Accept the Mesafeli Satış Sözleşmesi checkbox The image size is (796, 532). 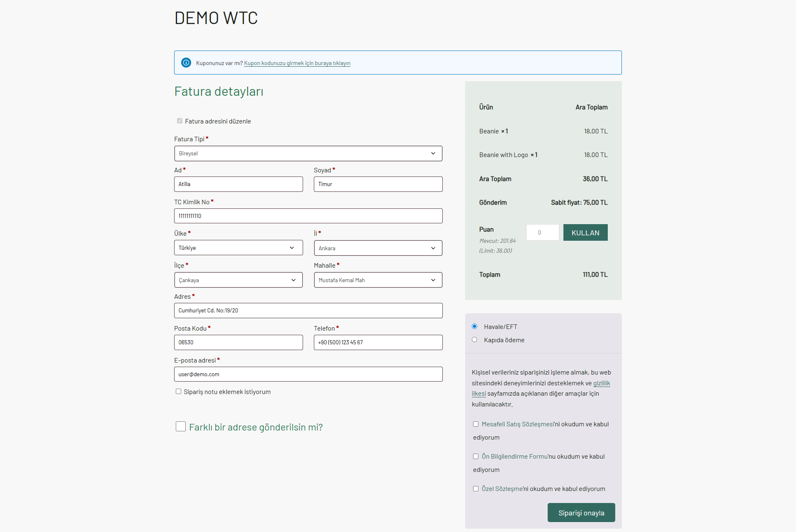pyautogui.click(x=476, y=424)
